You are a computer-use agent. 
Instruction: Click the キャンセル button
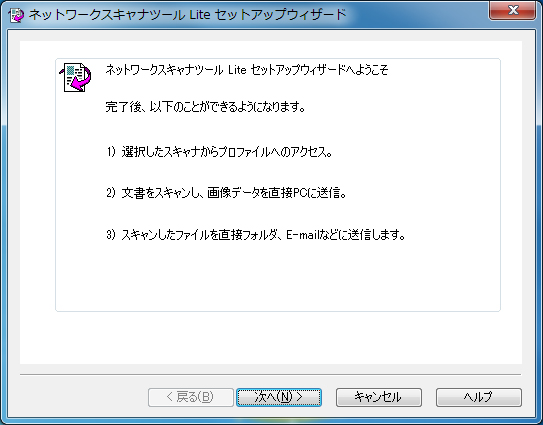point(379,397)
